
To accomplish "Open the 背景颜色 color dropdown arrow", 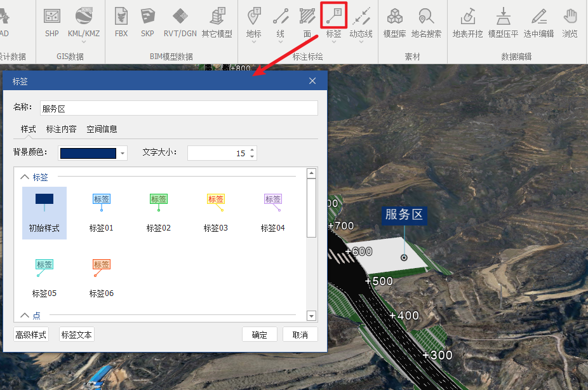I will coord(123,154).
